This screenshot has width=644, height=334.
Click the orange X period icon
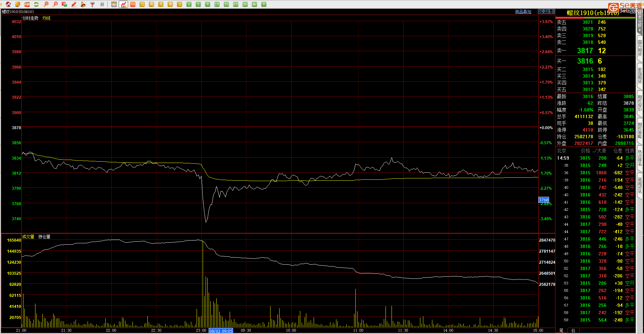tap(180, 4)
